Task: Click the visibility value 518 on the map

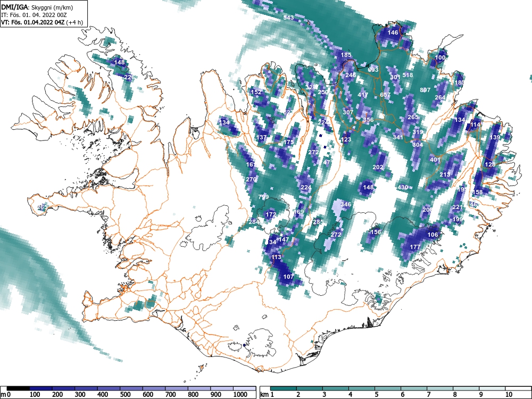Action: click(408, 75)
